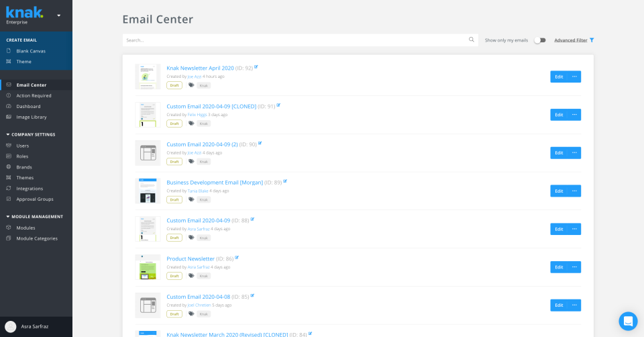
Task: Open Custom Email 2020-04-09 [CLONED]
Action: [211, 107]
